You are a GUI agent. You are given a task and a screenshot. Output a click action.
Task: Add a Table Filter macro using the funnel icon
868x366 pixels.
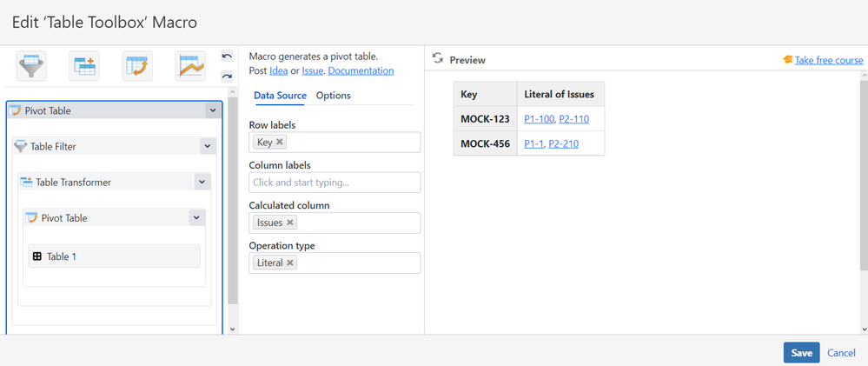pos(32,65)
